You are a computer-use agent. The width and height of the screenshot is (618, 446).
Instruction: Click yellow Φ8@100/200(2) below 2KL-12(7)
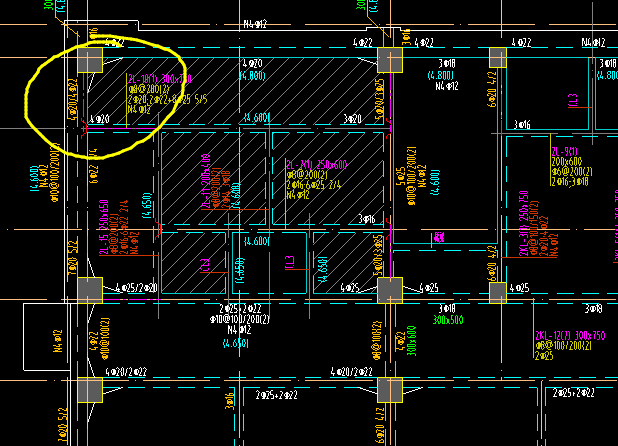(563, 346)
